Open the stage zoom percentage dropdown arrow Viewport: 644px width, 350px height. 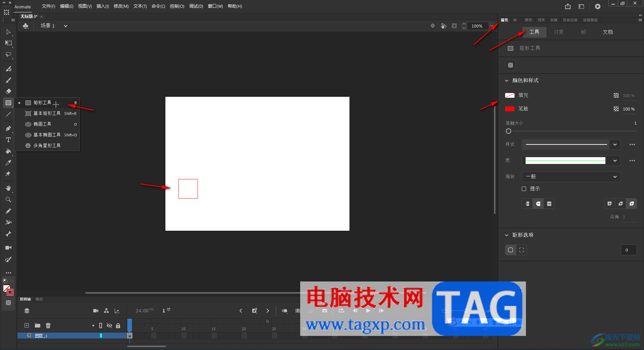(492, 26)
